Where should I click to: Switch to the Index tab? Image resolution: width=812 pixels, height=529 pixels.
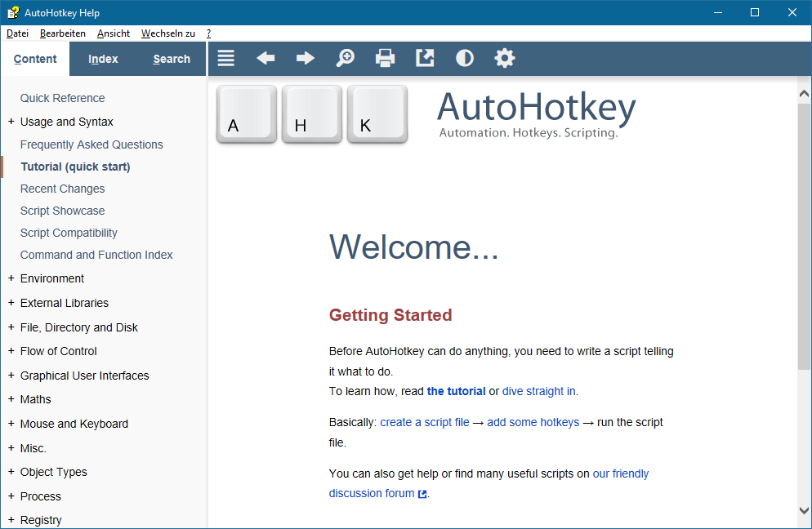point(103,59)
